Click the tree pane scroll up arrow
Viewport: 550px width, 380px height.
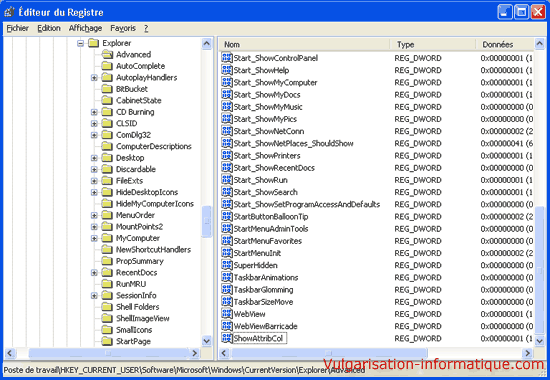coord(207,44)
